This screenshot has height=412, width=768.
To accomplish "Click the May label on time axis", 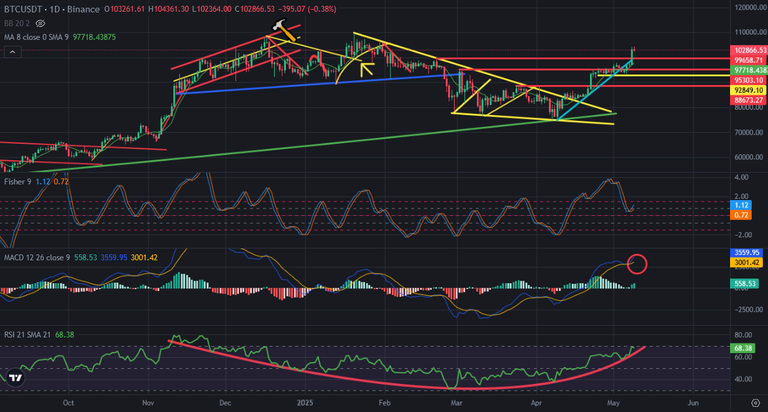I will 613,403.
